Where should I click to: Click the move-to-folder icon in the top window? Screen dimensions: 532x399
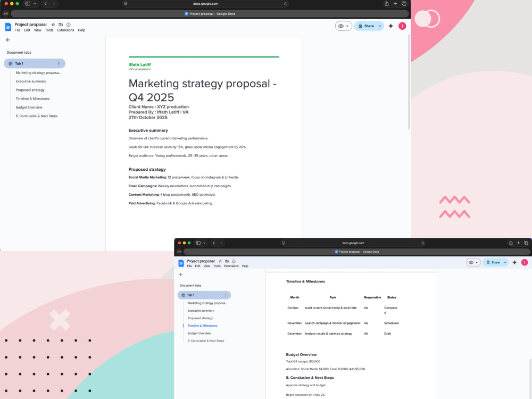point(61,24)
